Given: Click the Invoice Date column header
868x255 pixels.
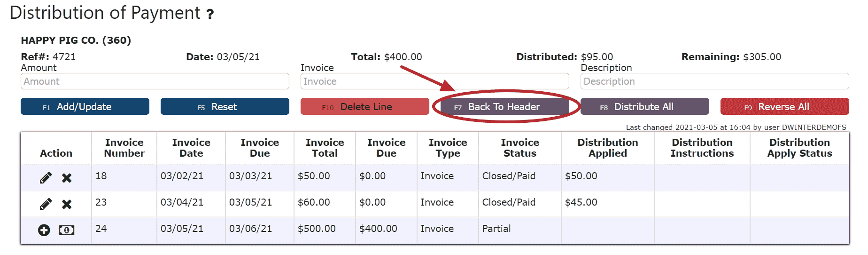Looking at the screenshot, I should coord(191,148).
